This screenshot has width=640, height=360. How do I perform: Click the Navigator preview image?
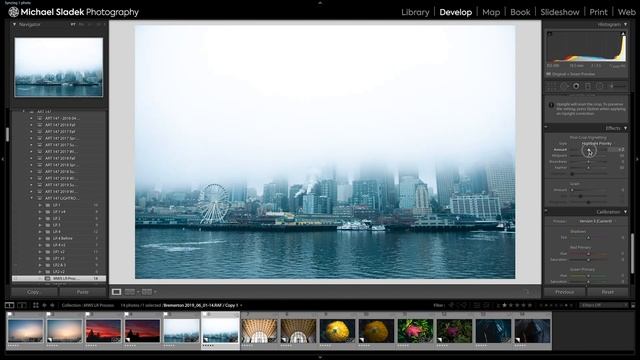pyautogui.click(x=59, y=67)
